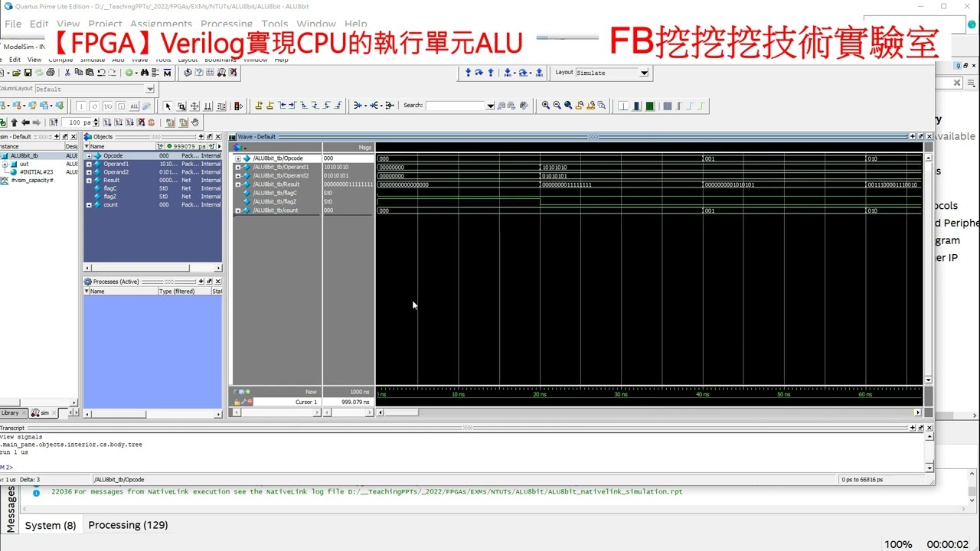
Task: Toggle the ALL signal filter button
Action: 134,106
